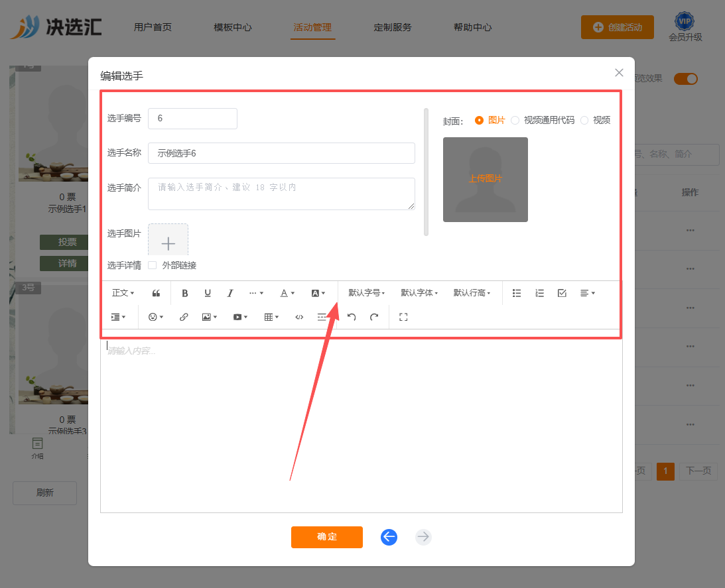Close the 编辑选手 dialog
The height and width of the screenshot is (588, 725).
tap(619, 72)
